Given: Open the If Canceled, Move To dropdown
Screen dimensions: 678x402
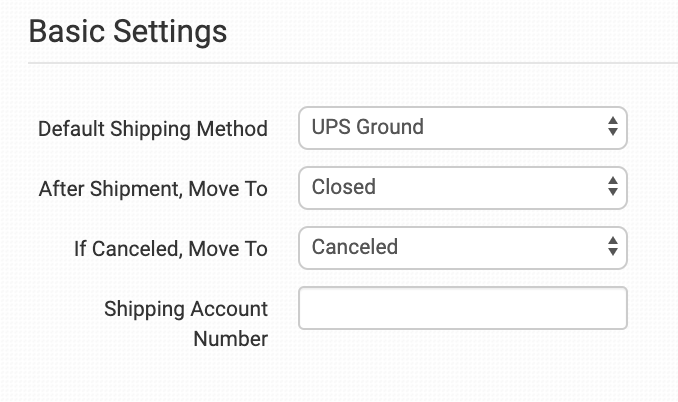Looking at the screenshot, I should coord(462,247).
